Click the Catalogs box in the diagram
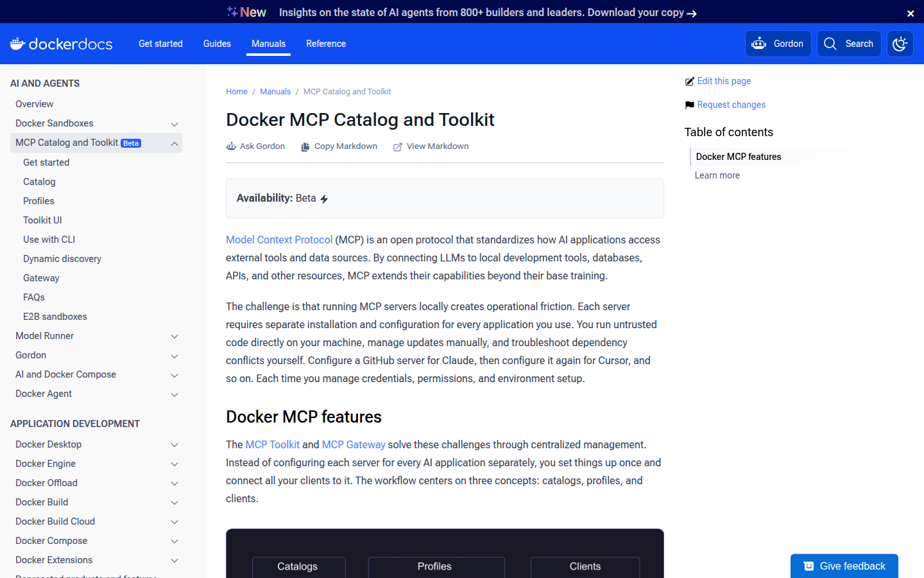 [x=298, y=567]
